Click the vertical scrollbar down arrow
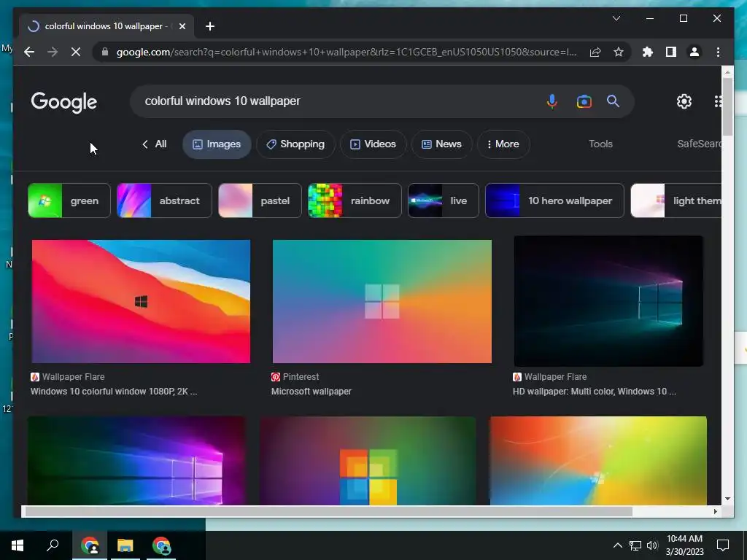Screen dimensions: 747x560 [x=727, y=499]
